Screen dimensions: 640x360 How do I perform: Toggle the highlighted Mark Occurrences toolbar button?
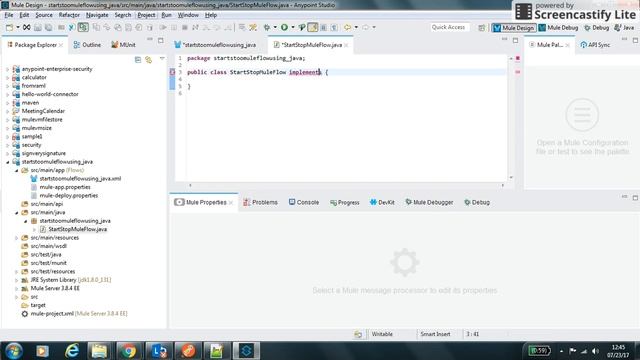coord(313,27)
